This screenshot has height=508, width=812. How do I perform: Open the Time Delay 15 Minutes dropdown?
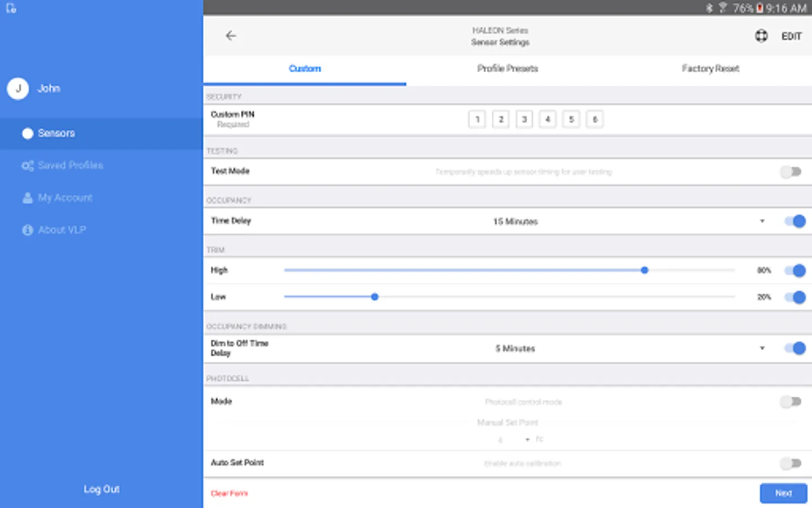629,221
